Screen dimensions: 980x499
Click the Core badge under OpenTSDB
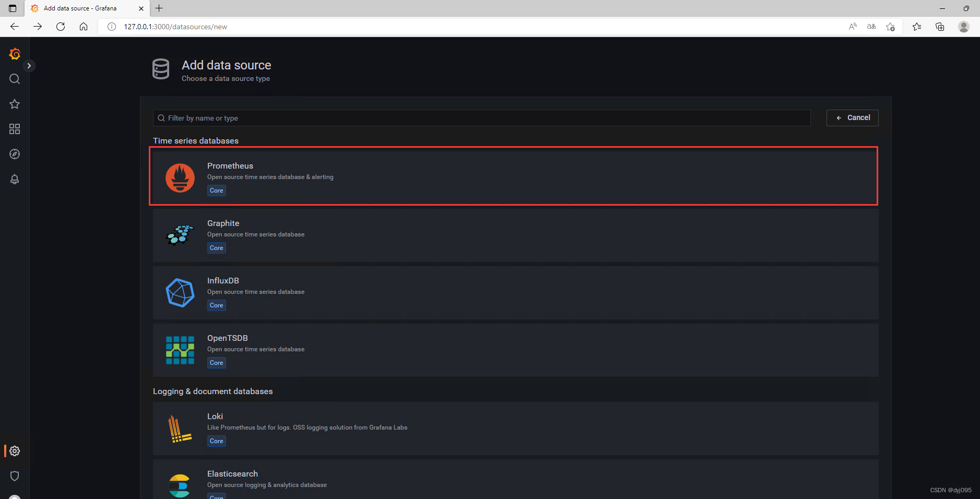[217, 363]
